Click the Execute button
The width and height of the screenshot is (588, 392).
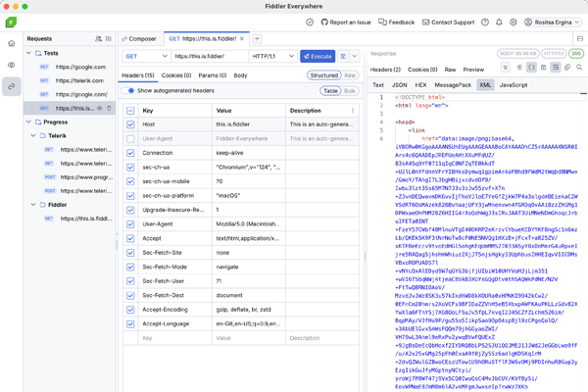pyautogui.click(x=318, y=57)
